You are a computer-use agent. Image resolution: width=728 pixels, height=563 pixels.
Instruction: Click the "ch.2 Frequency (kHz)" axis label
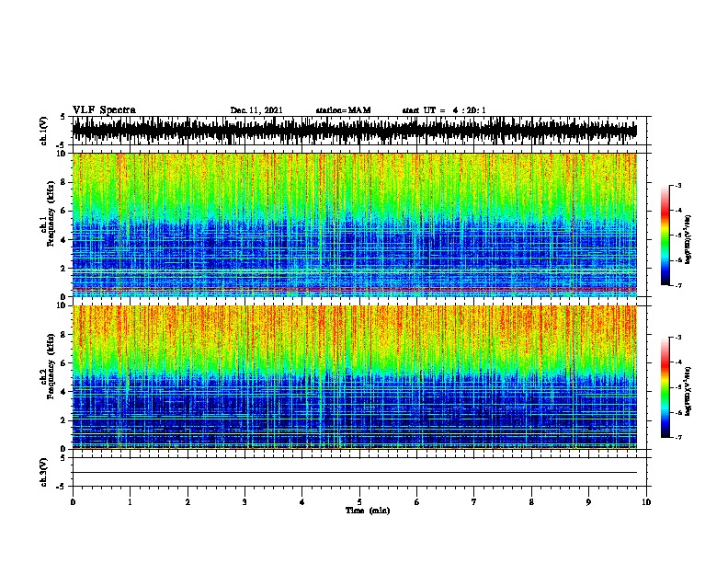coord(47,366)
